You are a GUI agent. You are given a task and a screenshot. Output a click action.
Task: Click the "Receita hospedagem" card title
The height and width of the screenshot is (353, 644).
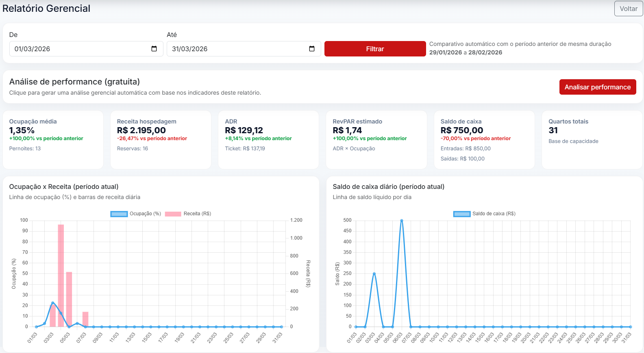coord(147,121)
